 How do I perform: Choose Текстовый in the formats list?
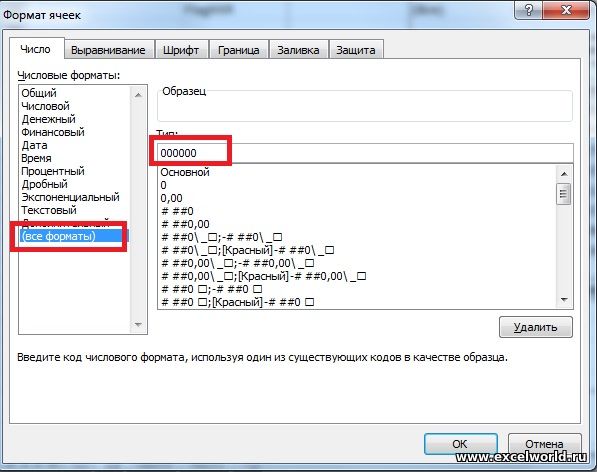click(x=49, y=210)
